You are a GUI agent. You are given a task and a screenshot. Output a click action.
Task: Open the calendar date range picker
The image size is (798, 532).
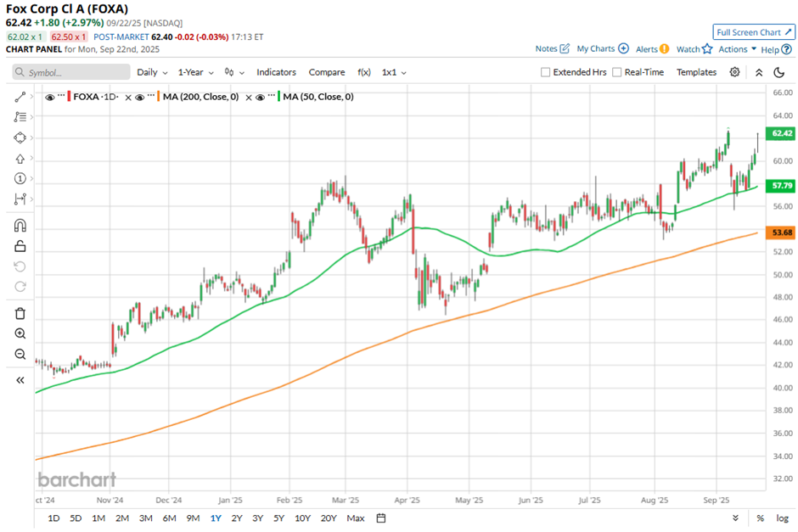click(x=381, y=518)
